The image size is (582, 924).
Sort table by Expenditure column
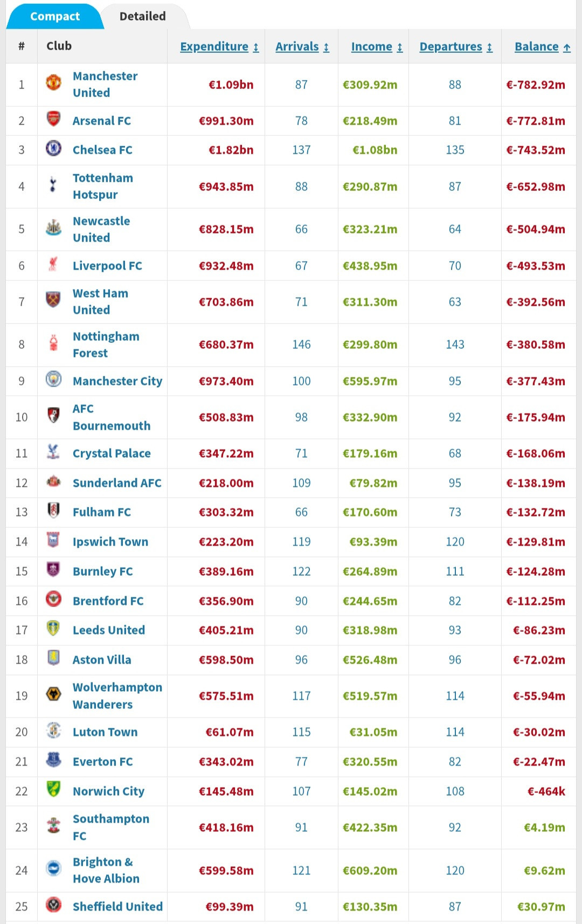tap(219, 47)
